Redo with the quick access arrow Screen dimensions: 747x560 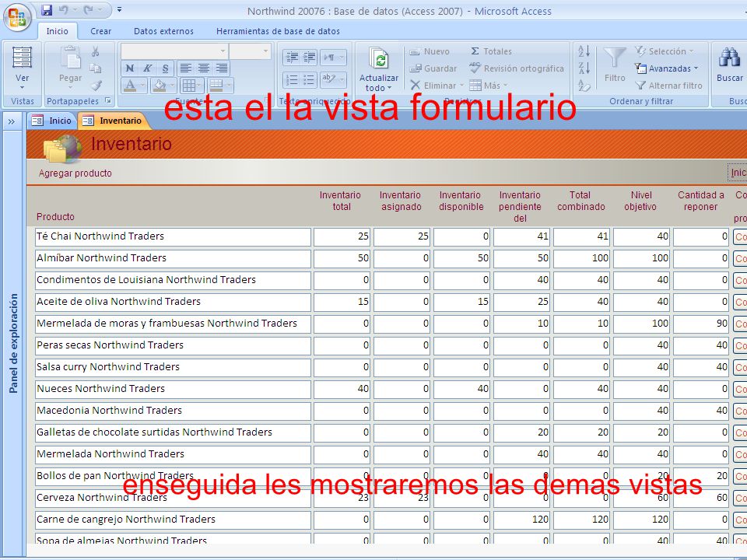coord(88,10)
